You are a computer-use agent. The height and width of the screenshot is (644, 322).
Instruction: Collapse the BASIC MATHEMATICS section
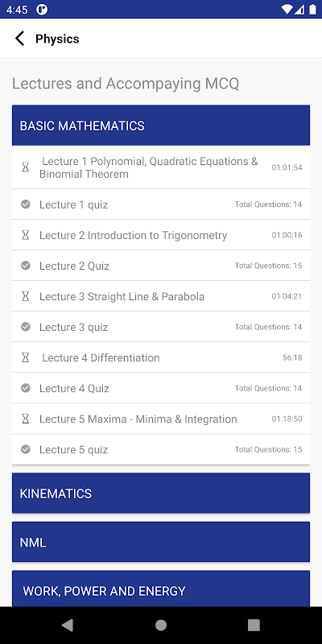(x=161, y=126)
